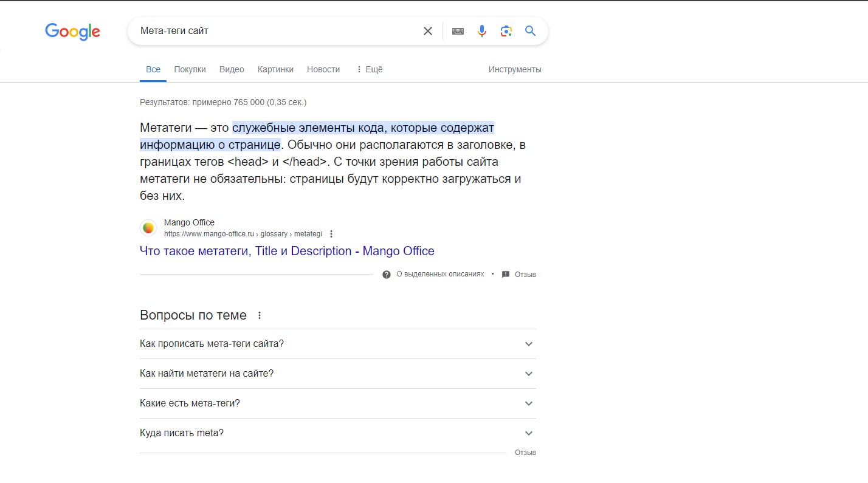Open Google Lens image search icon
868x483 pixels.
coord(506,31)
